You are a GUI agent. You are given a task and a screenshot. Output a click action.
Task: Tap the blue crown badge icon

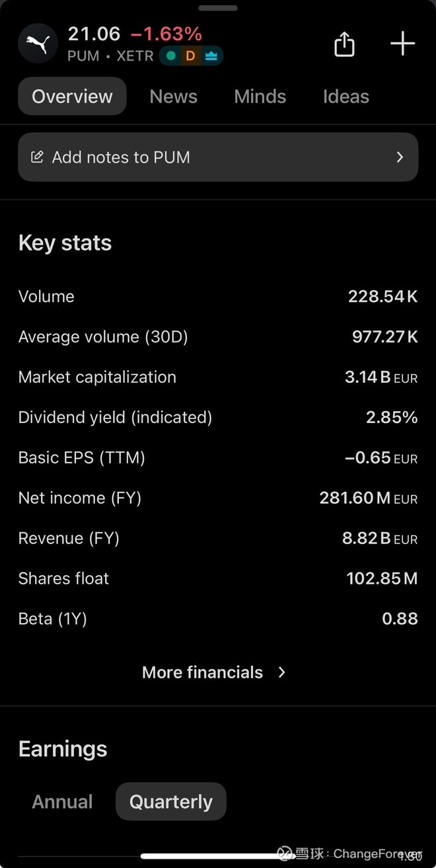(x=211, y=56)
